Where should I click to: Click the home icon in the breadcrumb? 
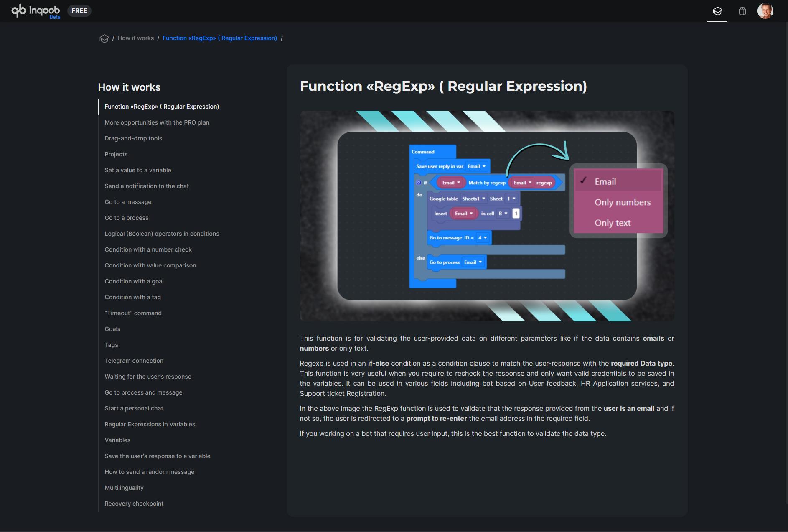(104, 38)
